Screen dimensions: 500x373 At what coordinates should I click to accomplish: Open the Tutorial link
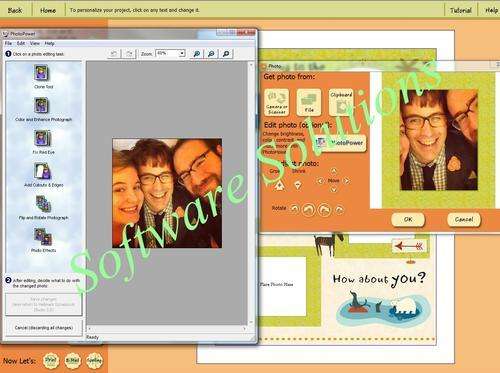click(461, 10)
